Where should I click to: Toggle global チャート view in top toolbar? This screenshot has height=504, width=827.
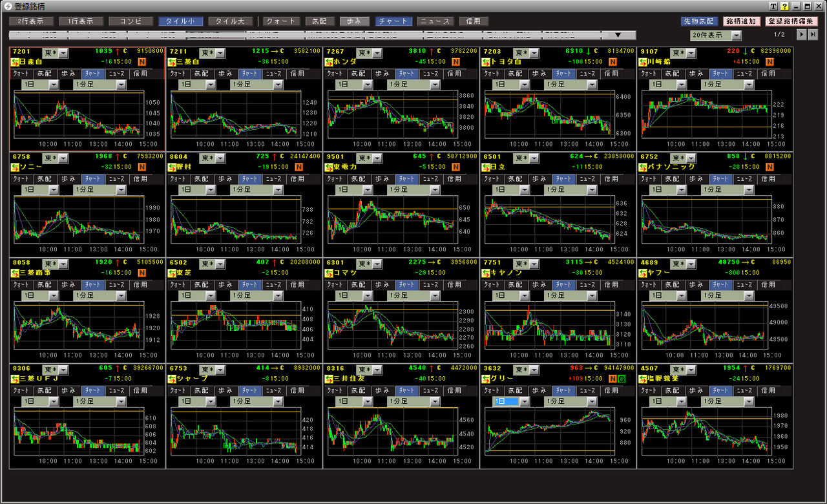click(393, 21)
